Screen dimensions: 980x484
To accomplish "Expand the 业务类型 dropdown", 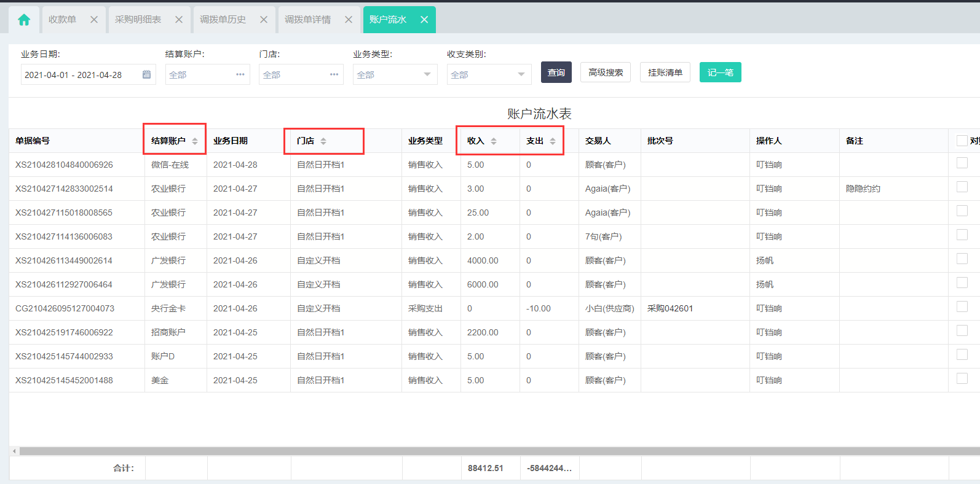I will tap(395, 74).
